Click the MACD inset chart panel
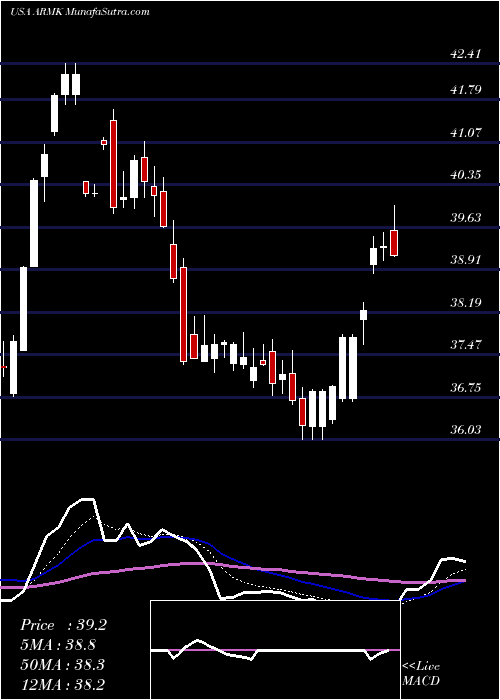 coord(275,650)
